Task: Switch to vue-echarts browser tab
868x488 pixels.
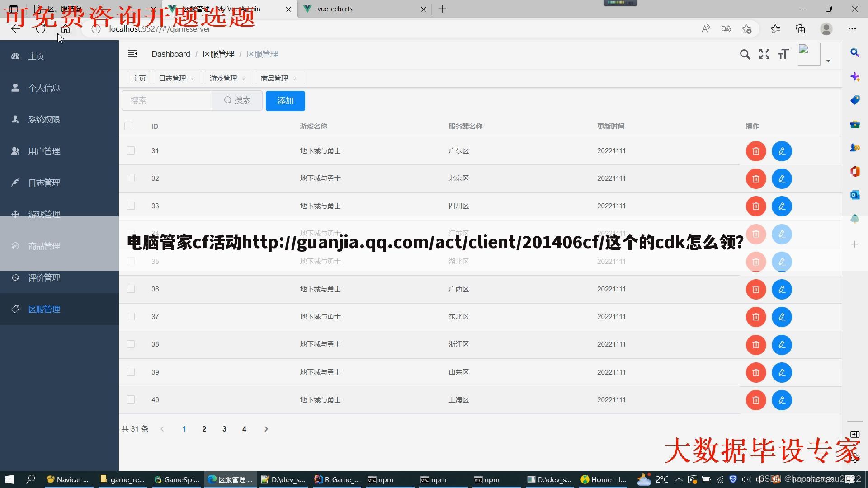Action: point(365,9)
